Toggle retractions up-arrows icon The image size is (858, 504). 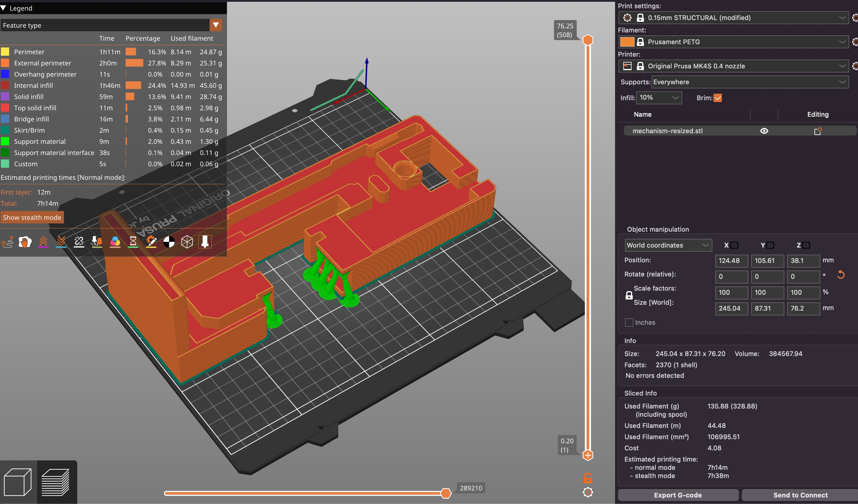43,242
